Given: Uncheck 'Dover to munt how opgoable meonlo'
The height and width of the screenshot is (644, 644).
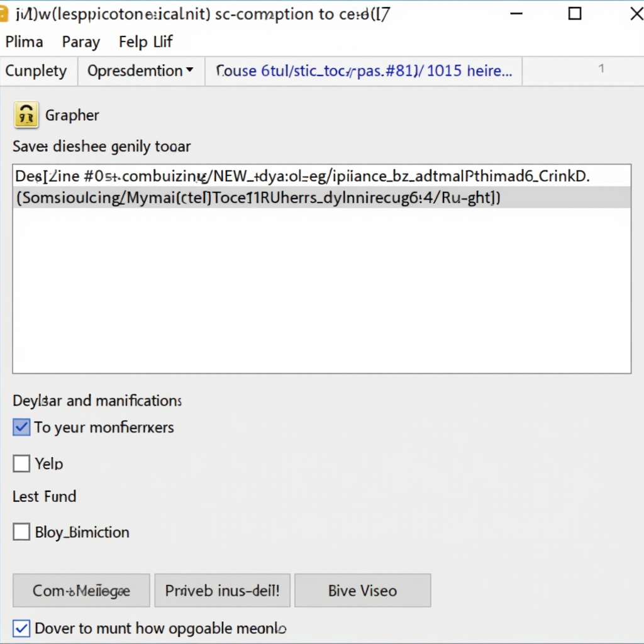Looking at the screenshot, I should [21, 628].
